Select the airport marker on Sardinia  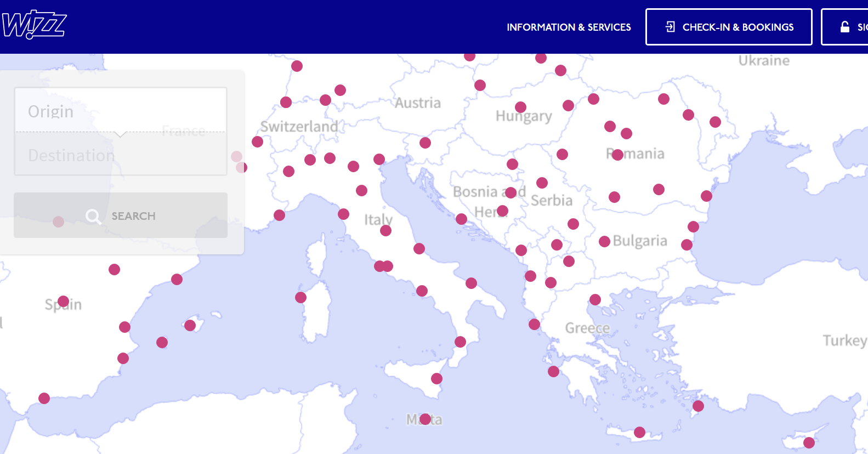coord(300,297)
